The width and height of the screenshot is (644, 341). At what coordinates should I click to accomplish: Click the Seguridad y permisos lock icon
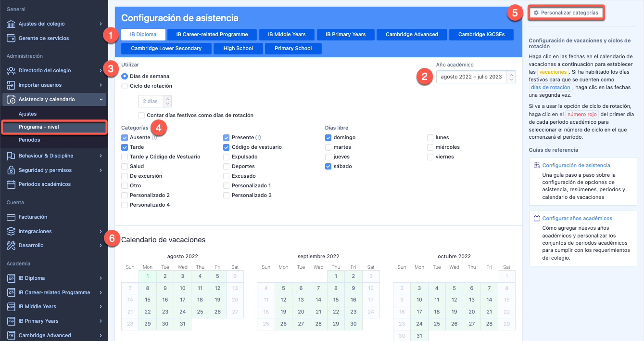pos(11,170)
